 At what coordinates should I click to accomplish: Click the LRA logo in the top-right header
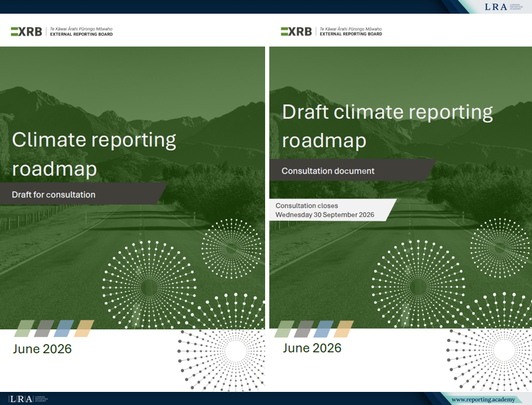click(x=503, y=7)
